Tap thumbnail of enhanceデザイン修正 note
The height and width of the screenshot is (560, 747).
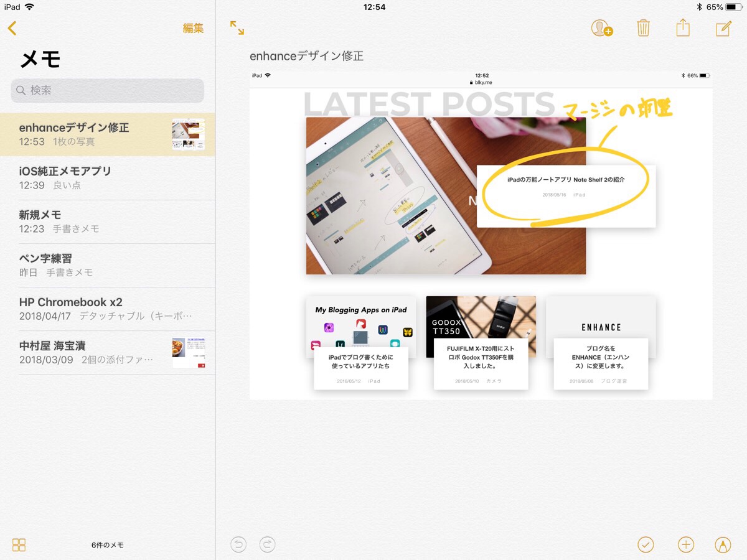pos(189,134)
